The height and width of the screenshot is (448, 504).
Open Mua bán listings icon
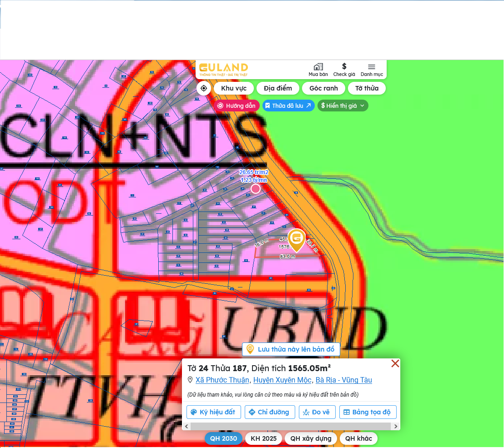point(318,70)
